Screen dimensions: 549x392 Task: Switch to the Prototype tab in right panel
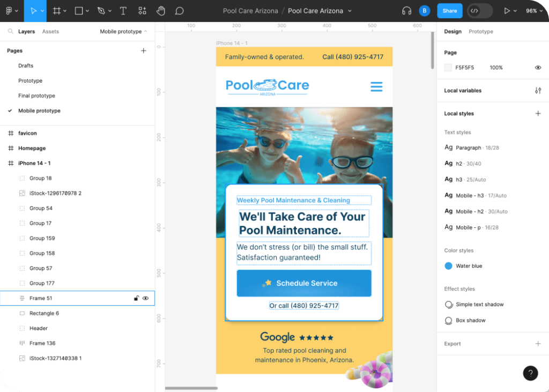pyautogui.click(x=481, y=32)
